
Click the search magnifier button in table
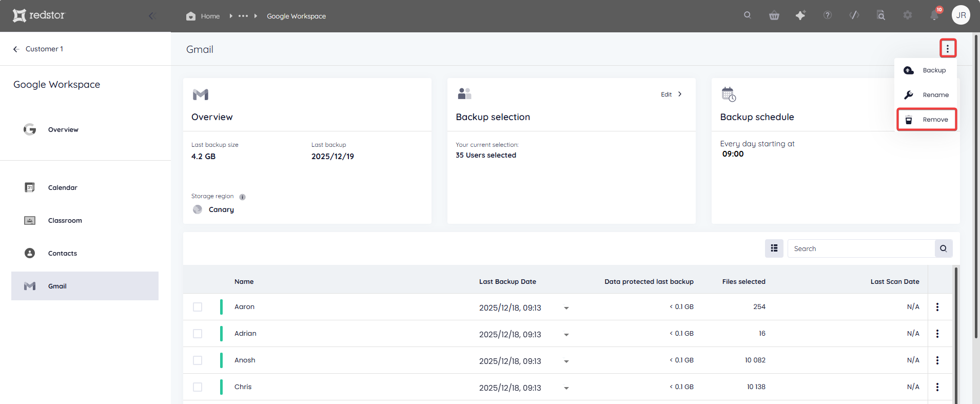[x=943, y=248]
